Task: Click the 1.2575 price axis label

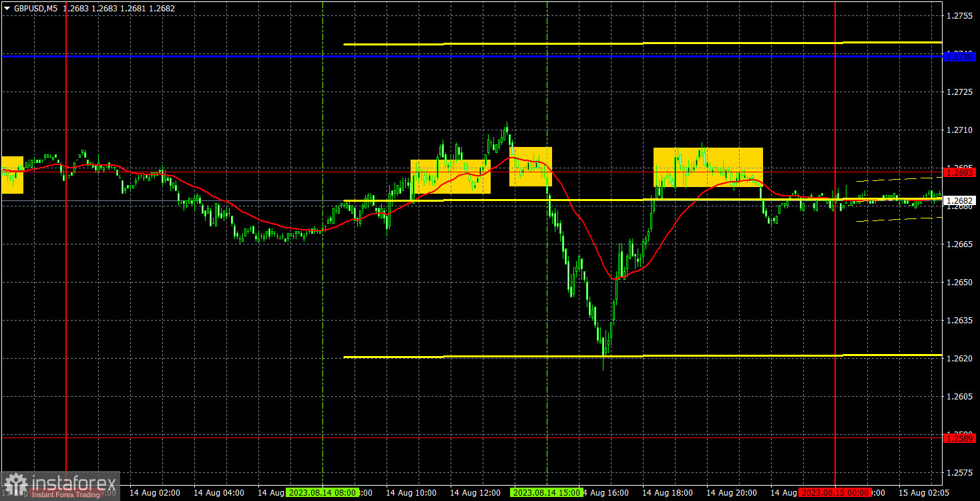Action: (x=961, y=473)
